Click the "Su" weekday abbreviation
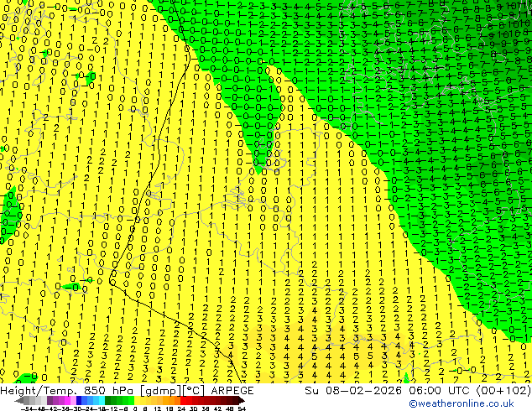This screenshot has height=411, width=532. 312,391
